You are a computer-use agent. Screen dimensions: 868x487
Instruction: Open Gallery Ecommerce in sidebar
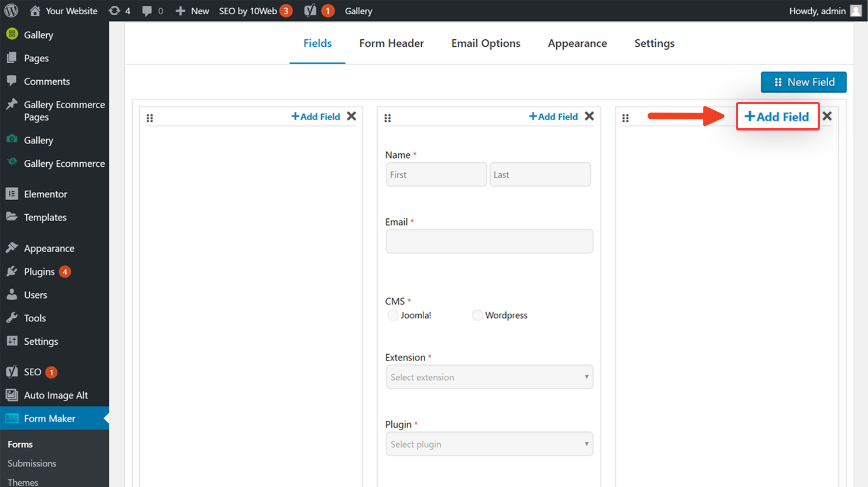click(x=64, y=163)
